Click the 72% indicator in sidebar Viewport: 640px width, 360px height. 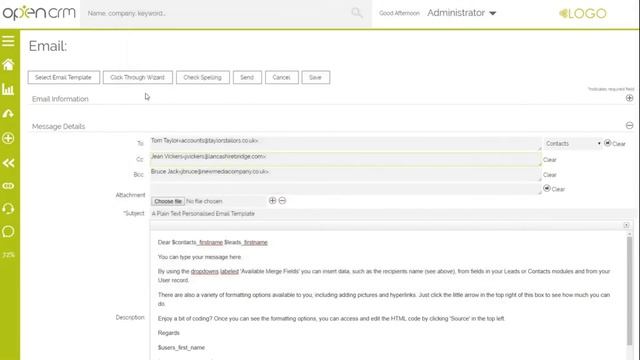(8, 255)
